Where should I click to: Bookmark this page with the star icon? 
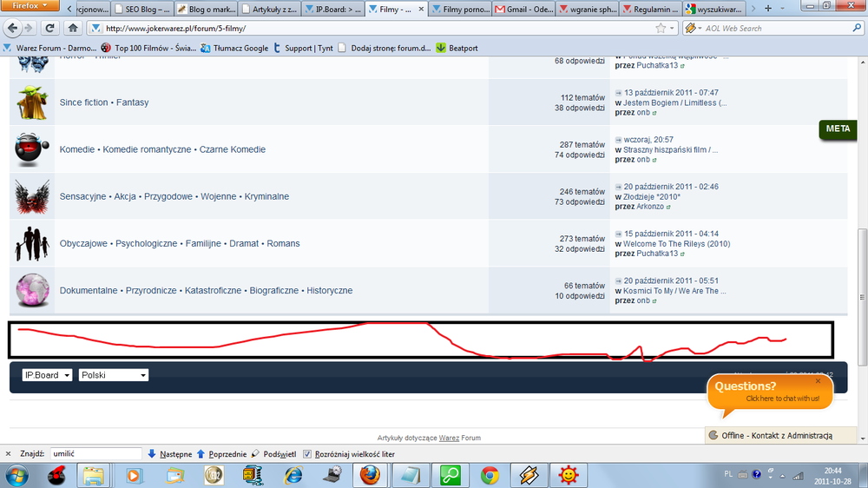coord(661,28)
